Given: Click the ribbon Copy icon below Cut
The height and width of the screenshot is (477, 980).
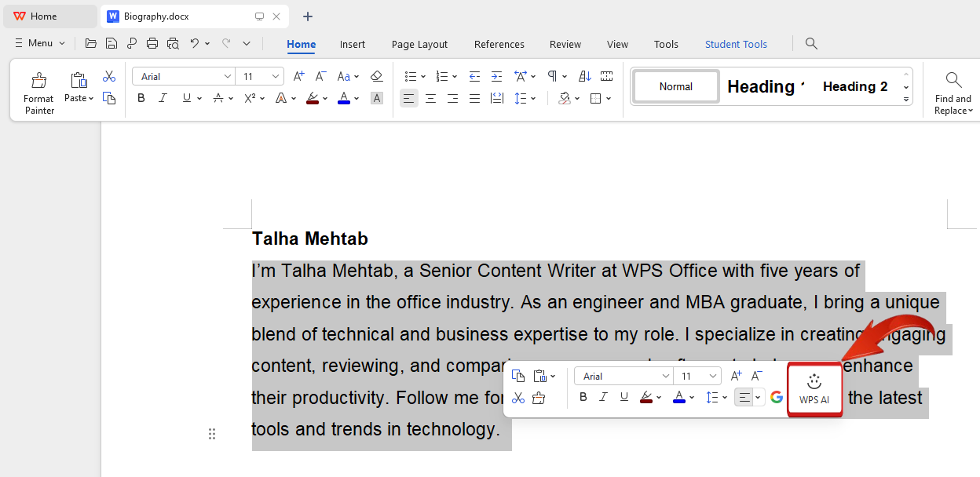Looking at the screenshot, I should coord(109,98).
